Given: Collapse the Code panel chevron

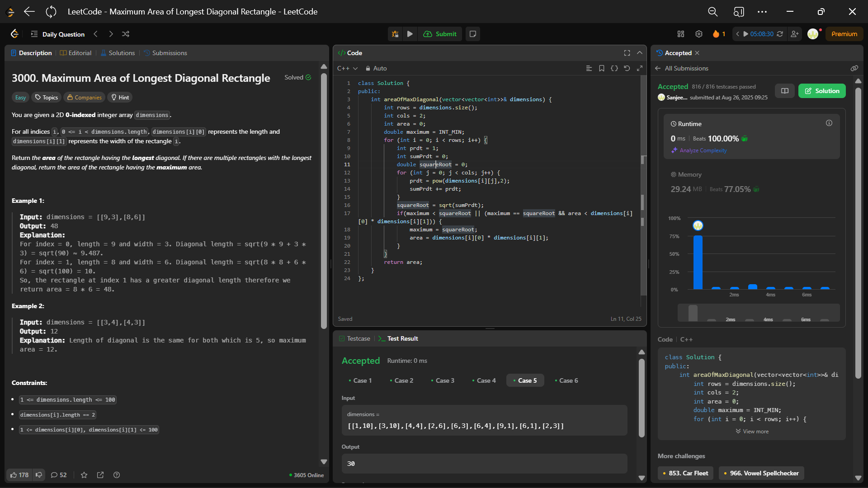Looking at the screenshot, I should [640, 53].
